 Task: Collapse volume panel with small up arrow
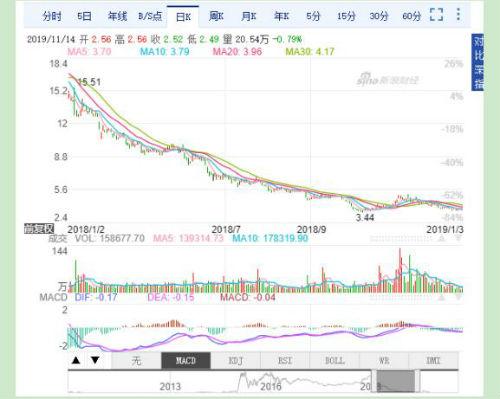[441, 238]
